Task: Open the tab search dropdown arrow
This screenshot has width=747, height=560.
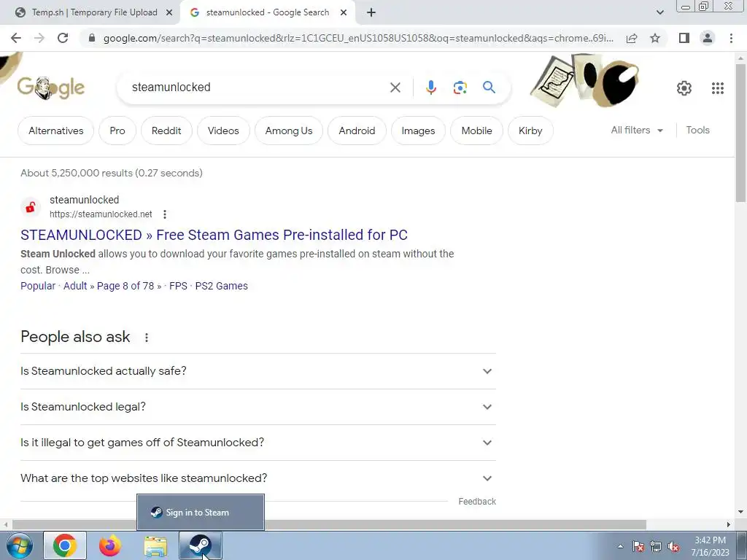Action: (x=659, y=13)
